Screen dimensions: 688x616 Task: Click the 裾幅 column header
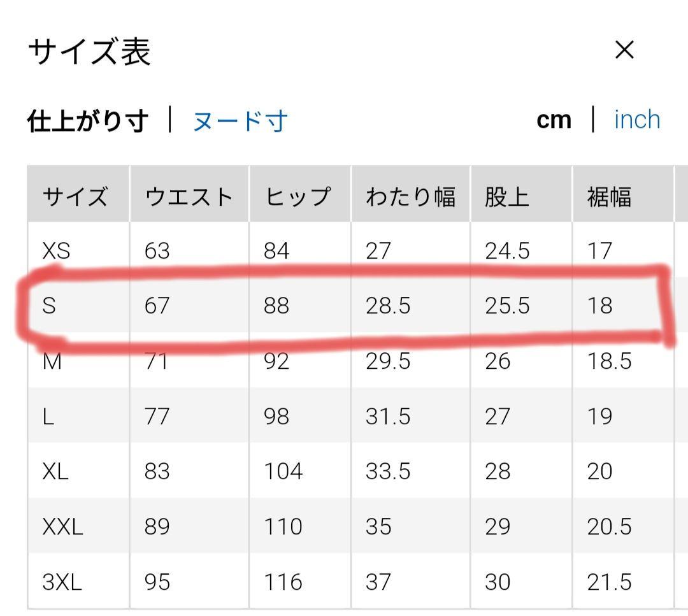tap(609, 197)
